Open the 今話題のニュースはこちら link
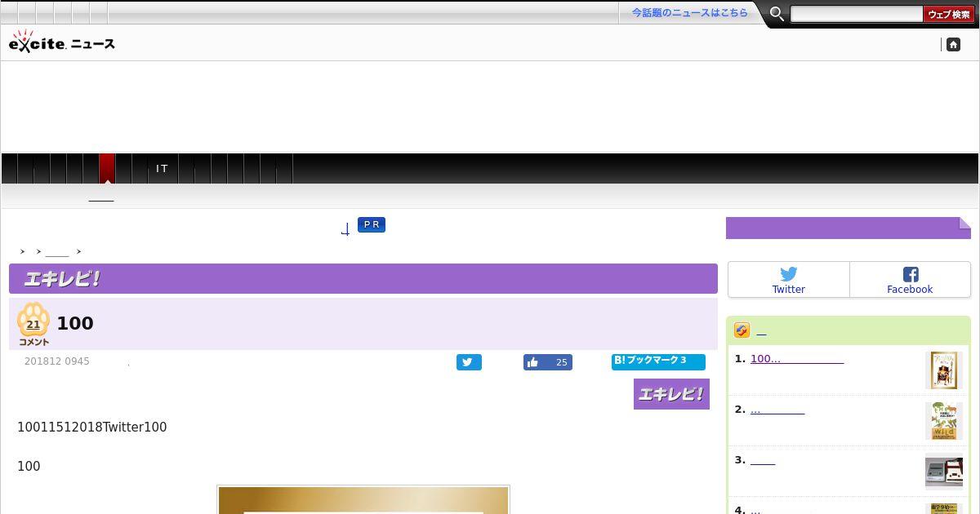The width and height of the screenshot is (980, 514). (689, 12)
